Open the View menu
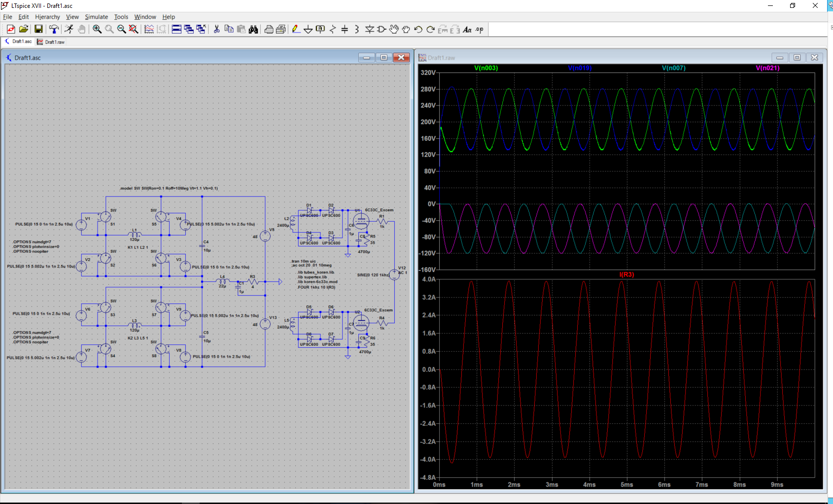The width and height of the screenshot is (833, 504). point(72,17)
